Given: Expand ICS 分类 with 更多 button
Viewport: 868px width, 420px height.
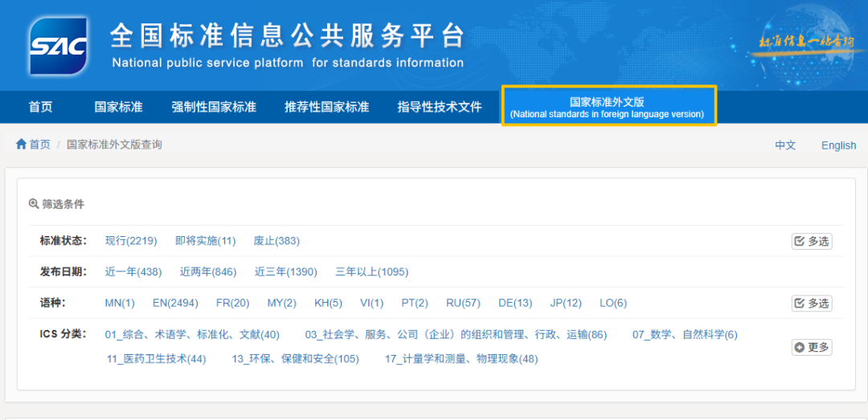Looking at the screenshot, I should coord(811,347).
